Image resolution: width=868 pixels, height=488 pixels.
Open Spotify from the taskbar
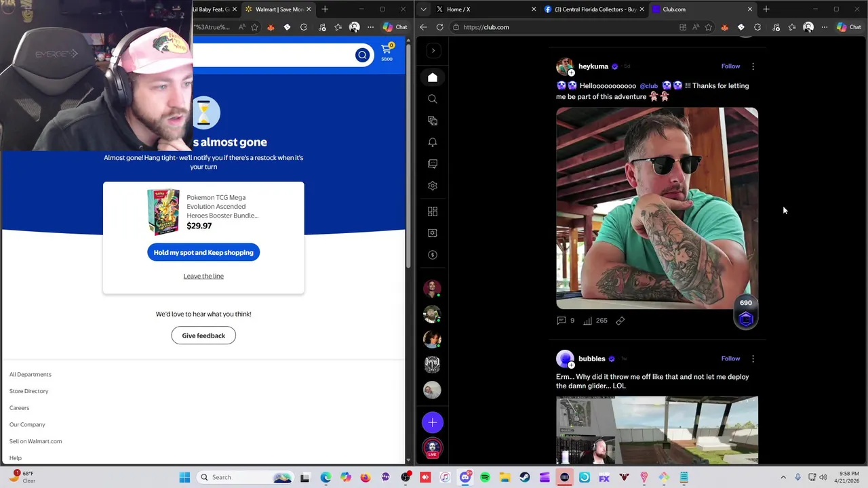[x=485, y=477]
